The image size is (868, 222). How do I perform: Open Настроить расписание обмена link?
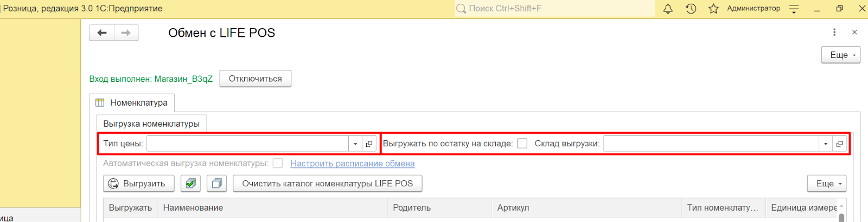tap(353, 163)
